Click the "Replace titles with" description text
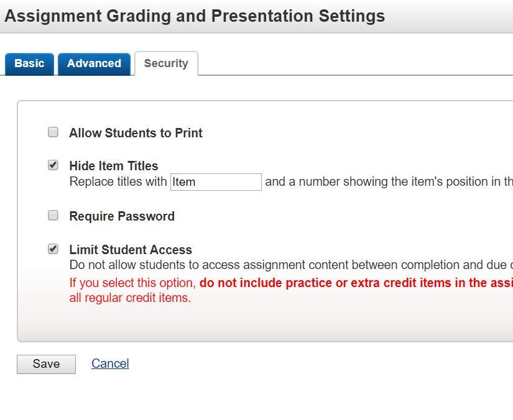 (118, 182)
